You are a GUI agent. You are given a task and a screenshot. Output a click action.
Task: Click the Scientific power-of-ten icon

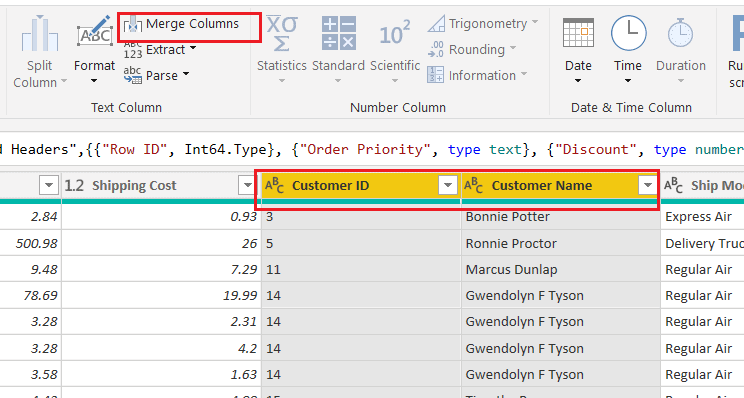pos(395,33)
